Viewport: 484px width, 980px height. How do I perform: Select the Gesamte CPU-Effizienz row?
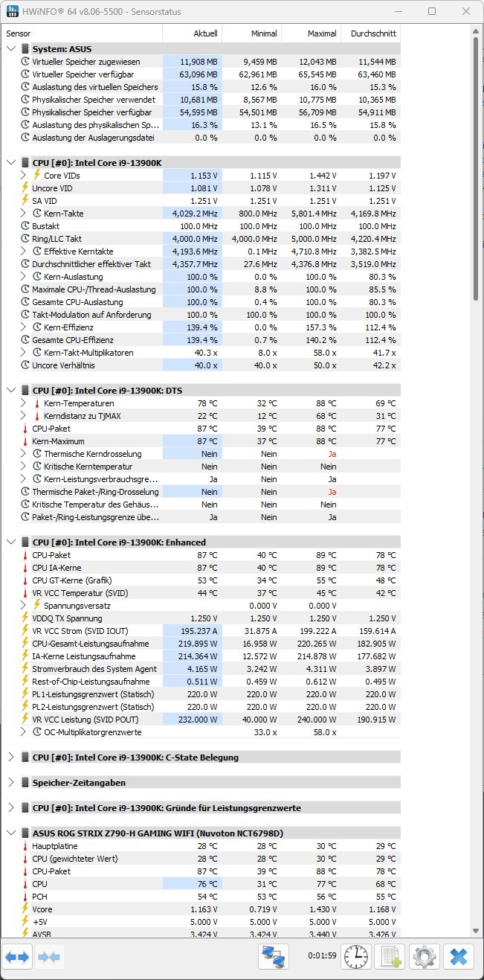[201, 340]
